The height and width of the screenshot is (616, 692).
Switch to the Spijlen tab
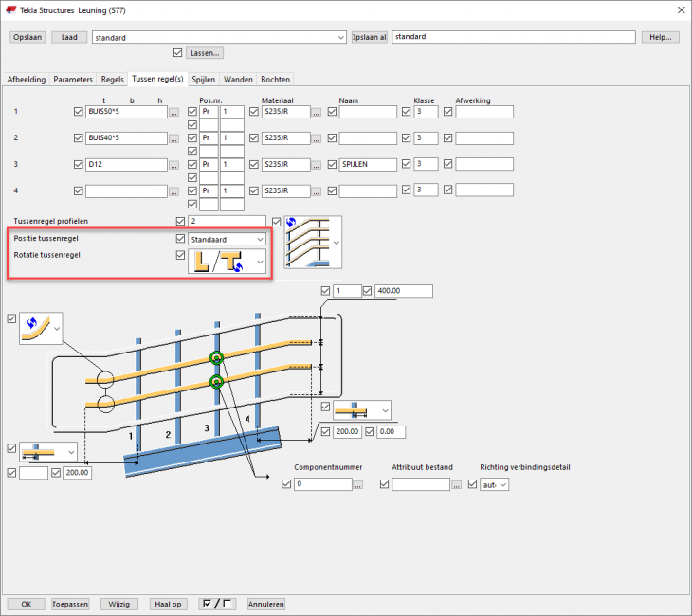[x=204, y=80]
